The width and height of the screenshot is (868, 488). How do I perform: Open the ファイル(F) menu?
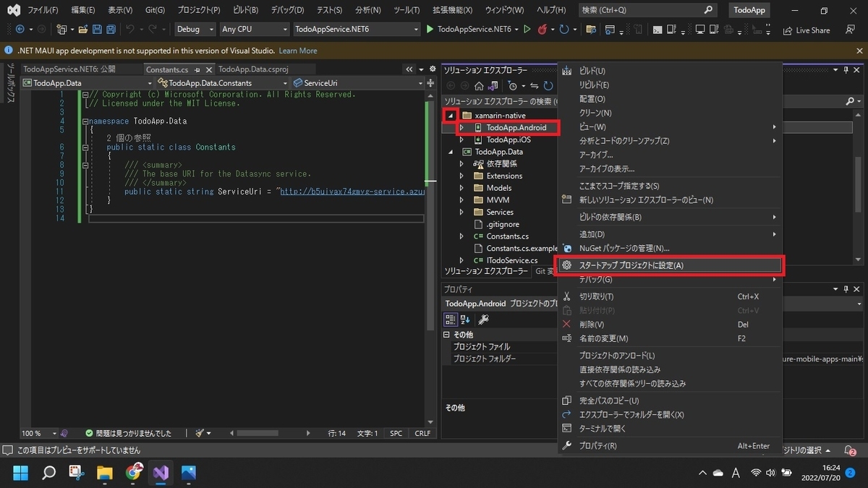(x=43, y=10)
